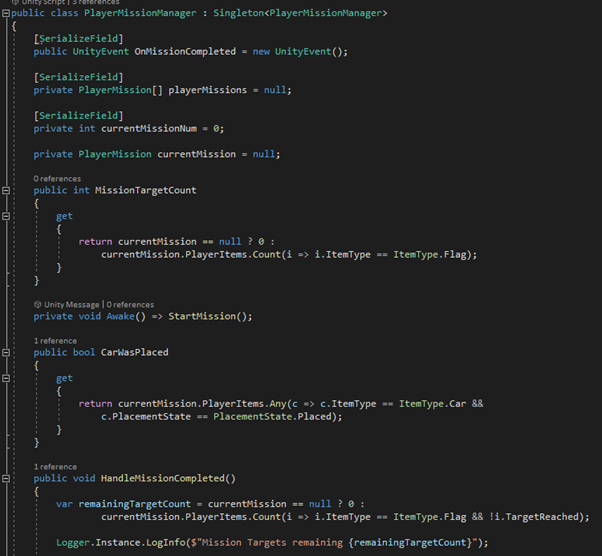Click the CarWasPlaced property name
Screen dimensions: 602x556
click(x=134, y=352)
